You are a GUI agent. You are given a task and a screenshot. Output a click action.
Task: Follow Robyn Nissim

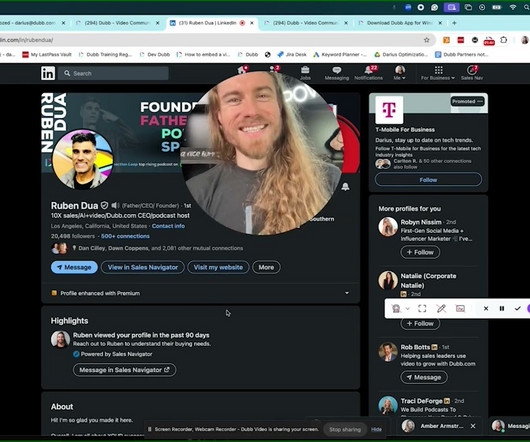pos(420,252)
